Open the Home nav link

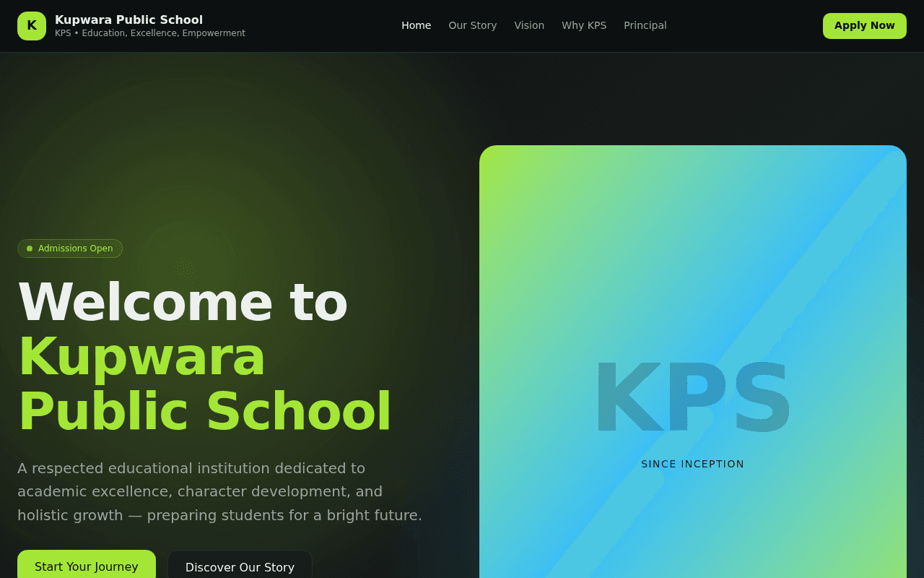[416, 25]
